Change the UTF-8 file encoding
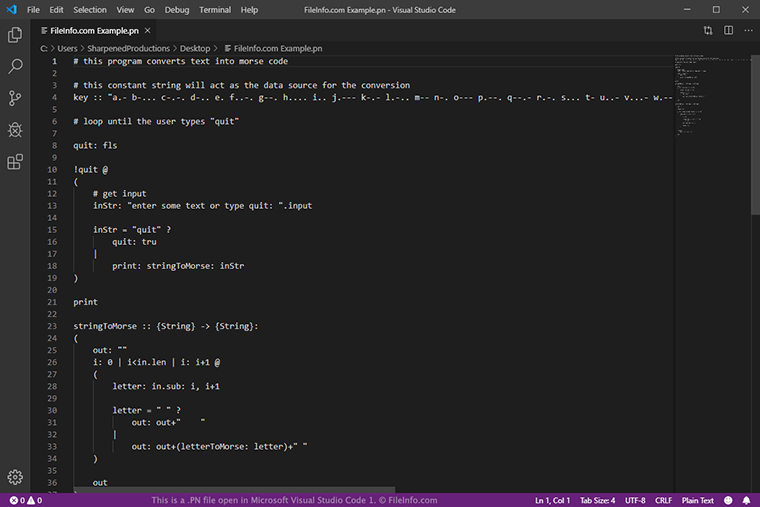 click(x=636, y=500)
